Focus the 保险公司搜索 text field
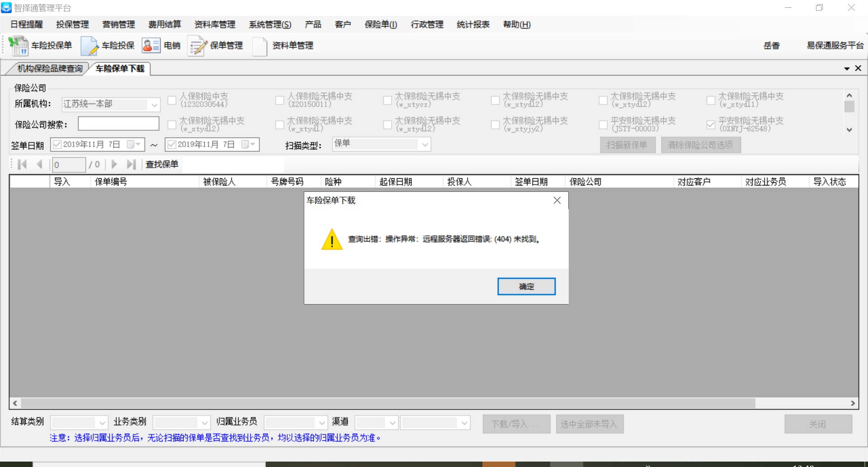The width and height of the screenshot is (868, 467). point(118,124)
